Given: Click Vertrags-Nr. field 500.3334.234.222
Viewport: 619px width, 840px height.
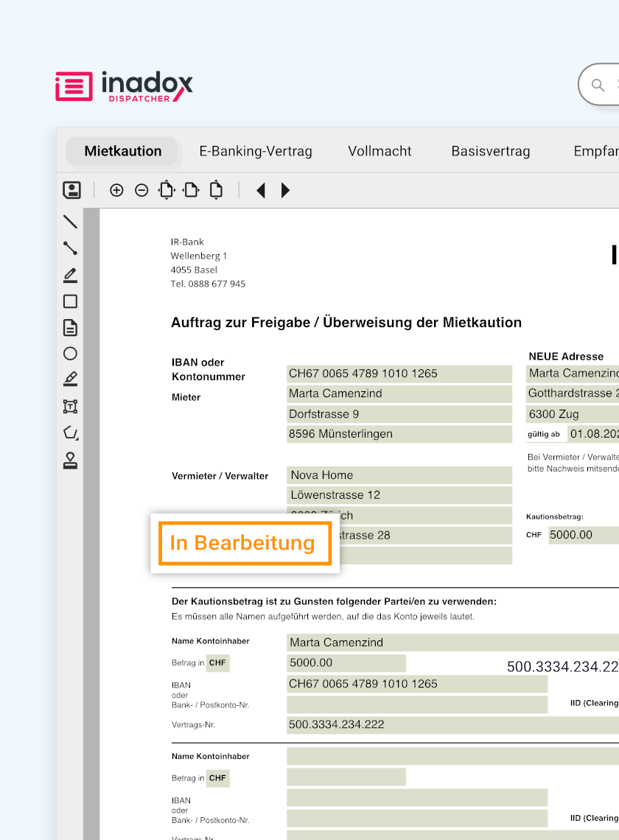Looking at the screenshot, I should (453, 725).
